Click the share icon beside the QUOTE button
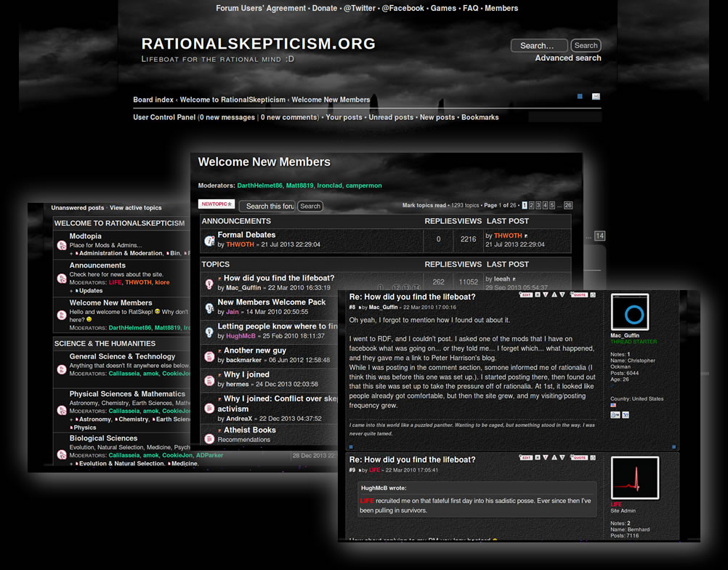The height and width of the screenshot is (570, 728). tap(591, 295)
